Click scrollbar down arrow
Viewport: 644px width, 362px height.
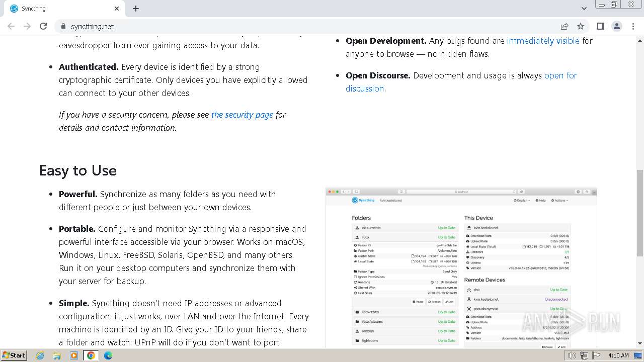639,344
